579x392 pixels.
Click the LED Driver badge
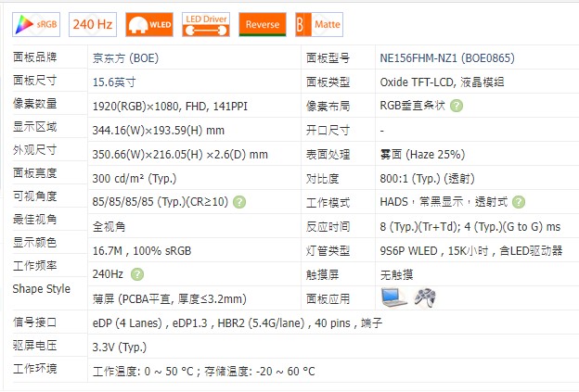pyautogui.click(x=206, y=24)
